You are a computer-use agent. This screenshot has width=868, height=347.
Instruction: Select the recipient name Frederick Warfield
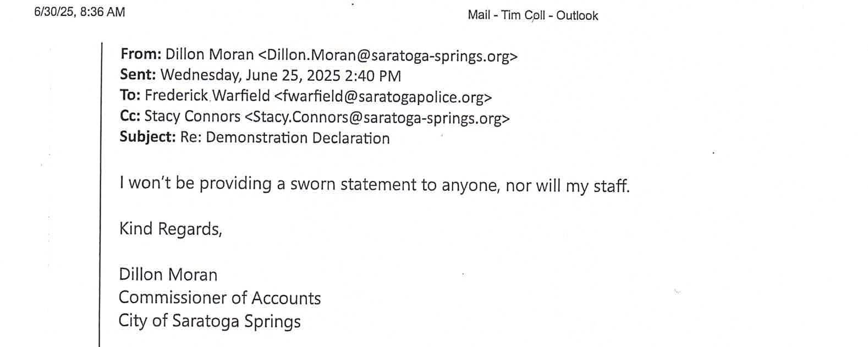[x=207, y=96]
